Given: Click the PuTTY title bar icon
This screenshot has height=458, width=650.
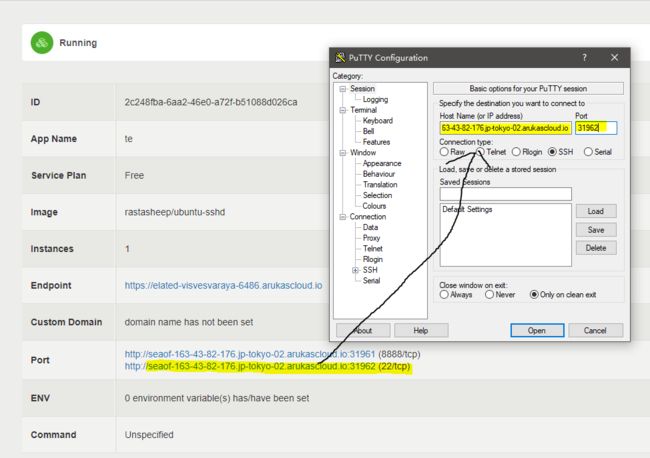Looking at the screenshot, I should [x=340, y=58].
